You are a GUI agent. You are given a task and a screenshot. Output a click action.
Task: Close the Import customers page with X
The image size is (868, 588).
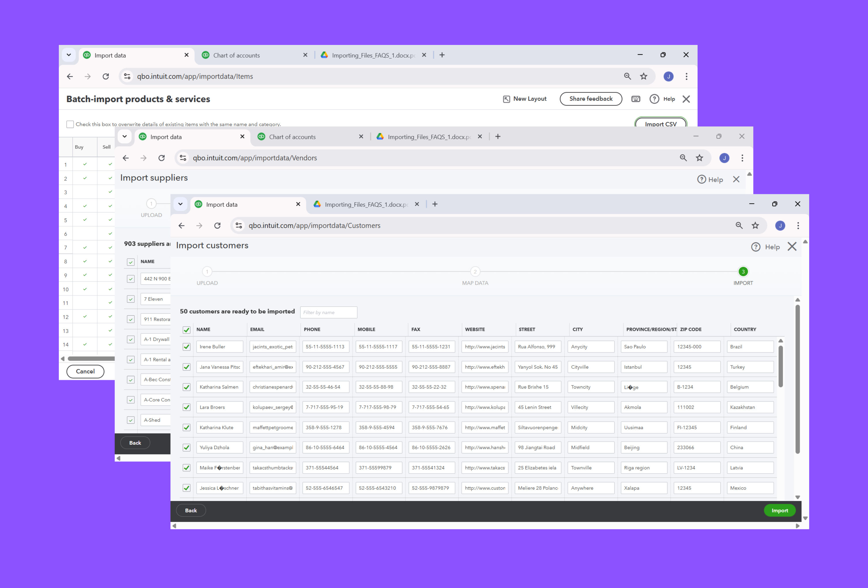[x=792, y=247]
